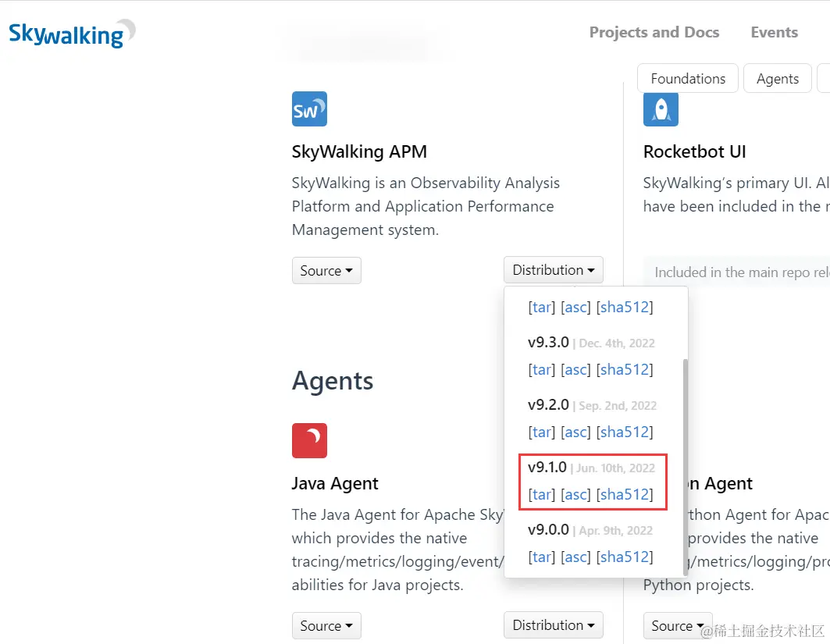Expand the Python Agent Source dropdown
The image size is (830, 644).
(678, 625)
